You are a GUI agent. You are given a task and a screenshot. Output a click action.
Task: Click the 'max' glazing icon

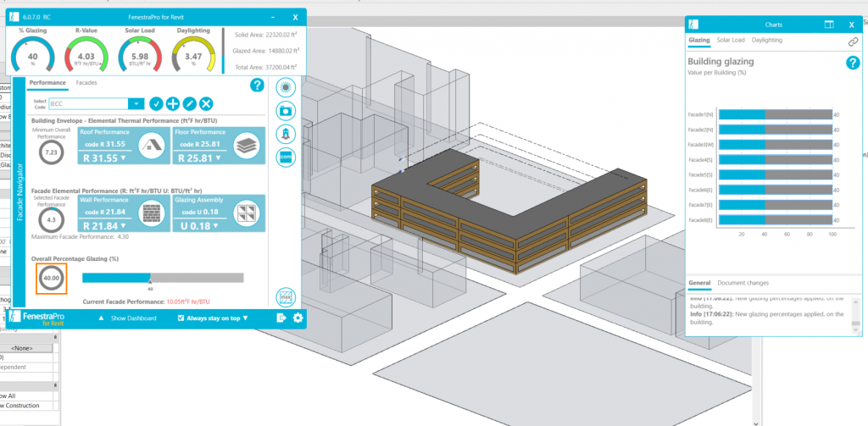pyautogui.click(x=286, y=297)
